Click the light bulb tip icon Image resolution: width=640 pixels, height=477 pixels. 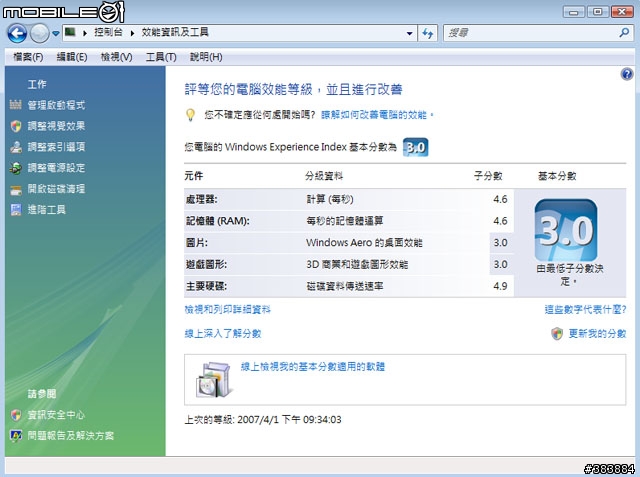coord(190,115)
